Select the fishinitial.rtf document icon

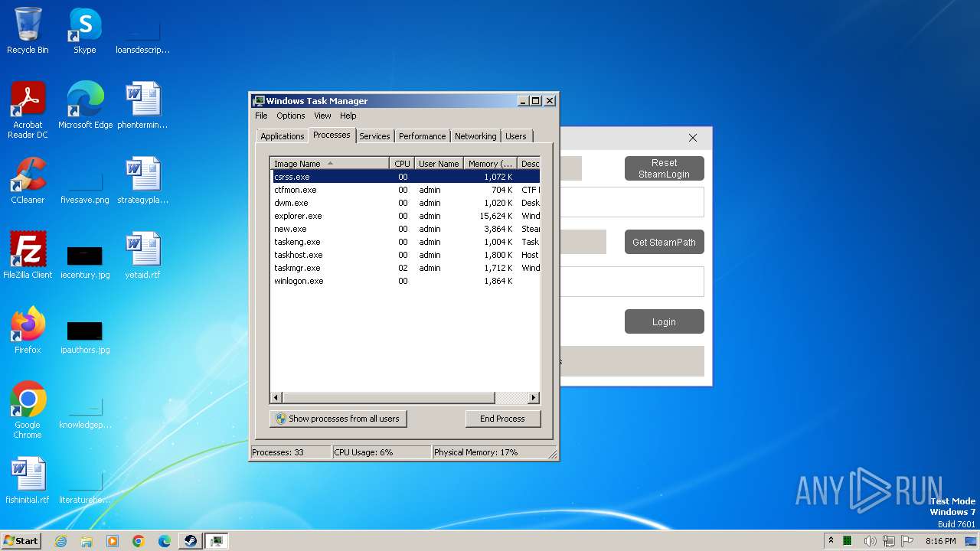coord(28,481)
